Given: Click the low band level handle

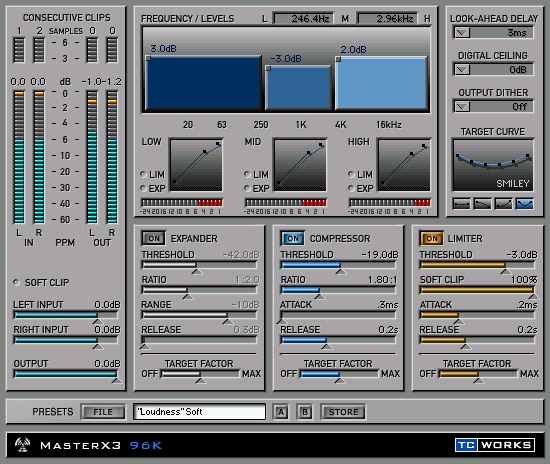Looking at the screenshot, I should 148,58.
